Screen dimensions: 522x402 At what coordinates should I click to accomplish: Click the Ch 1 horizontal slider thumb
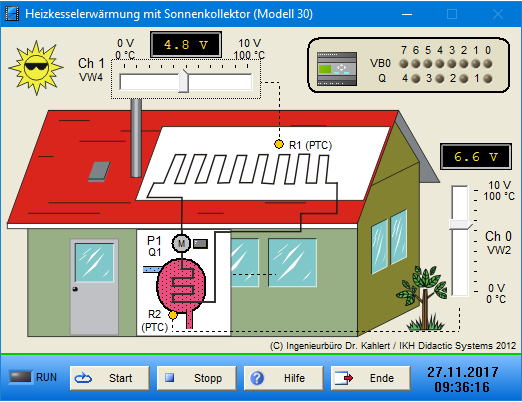coord(184,81)
